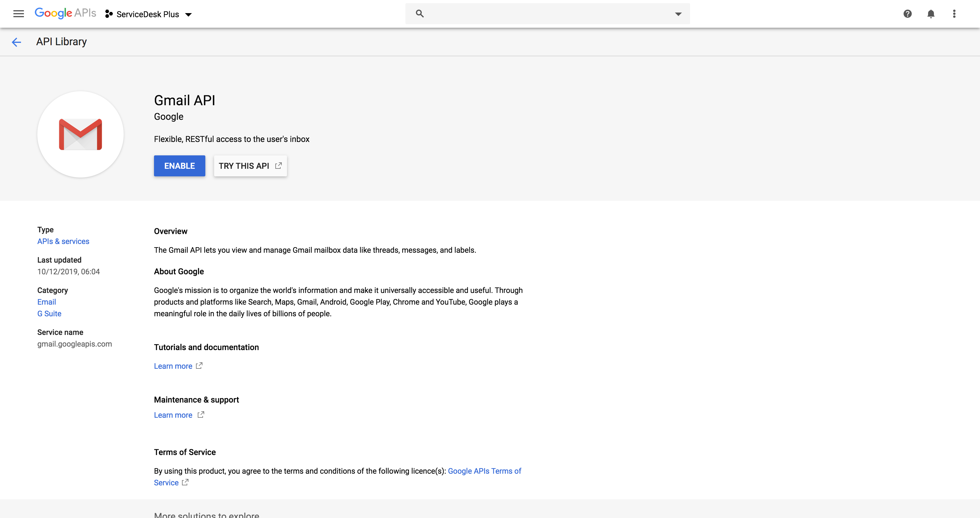The width and height of the screenshot is (980, 518).
Task: Expand the ServiceDesk Plus project dropdown
Action: coord(188,15)
